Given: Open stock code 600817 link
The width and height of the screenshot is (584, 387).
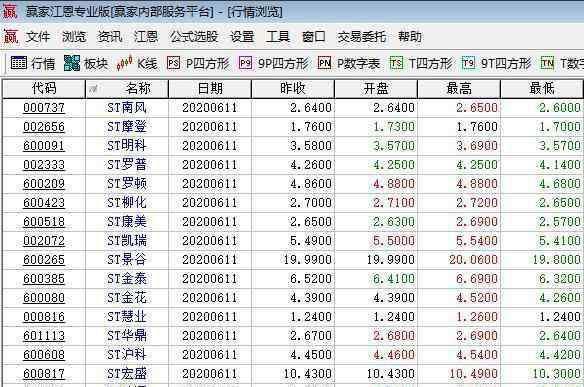Looking at the screenshot, I should [x=44, y=374].
